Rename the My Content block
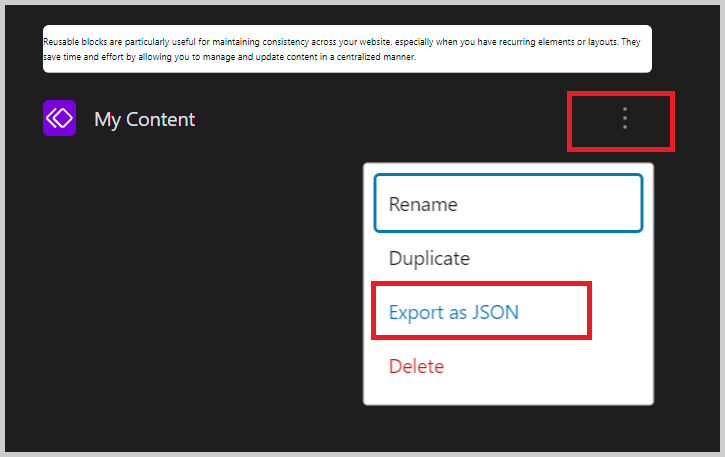 pos(508,203)
